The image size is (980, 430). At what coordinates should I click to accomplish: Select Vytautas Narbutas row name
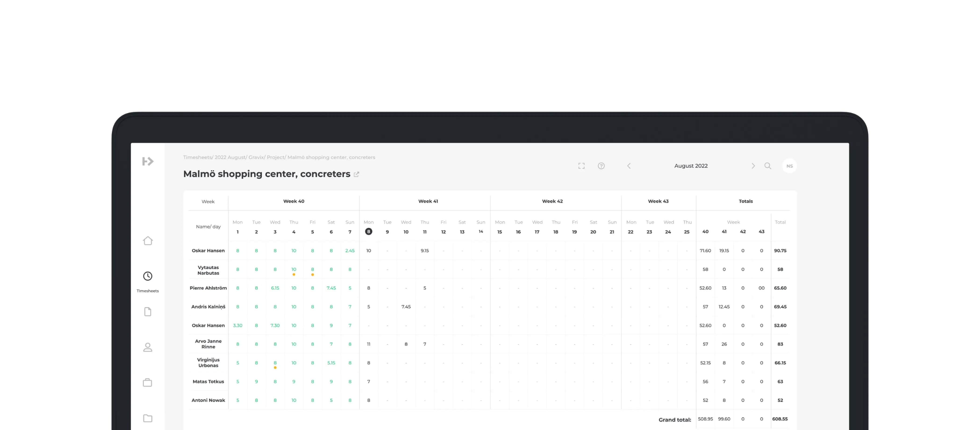coord(208,270)
